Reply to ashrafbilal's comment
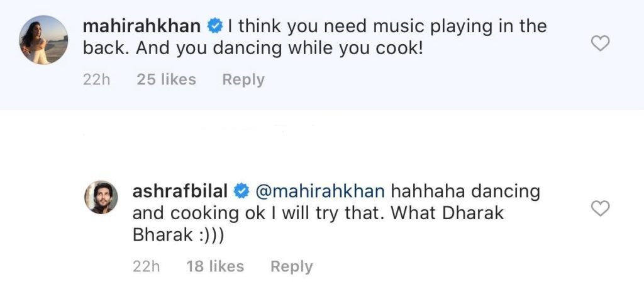The height and width of the screenshot is (296, 644). click(291, 266)
